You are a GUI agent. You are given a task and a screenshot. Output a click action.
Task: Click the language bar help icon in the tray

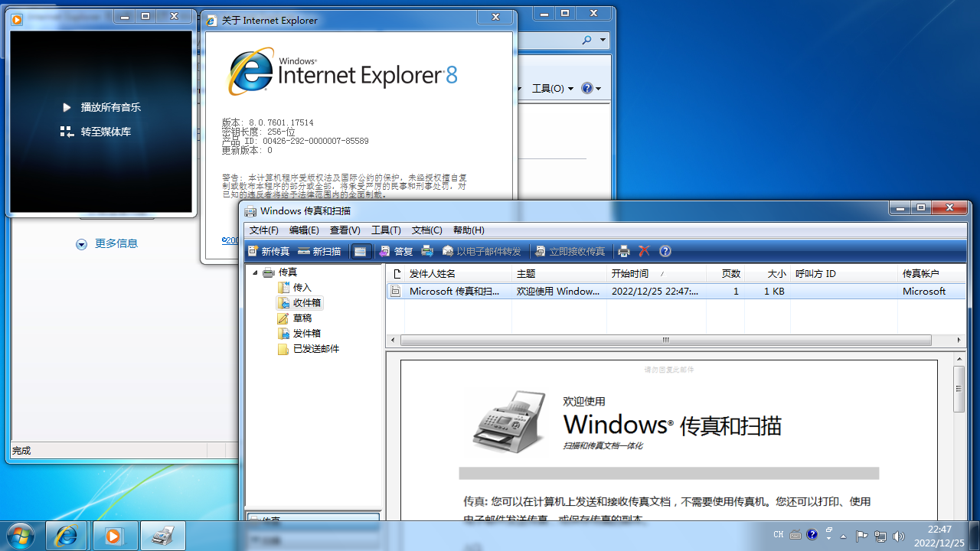coord(812,535)
